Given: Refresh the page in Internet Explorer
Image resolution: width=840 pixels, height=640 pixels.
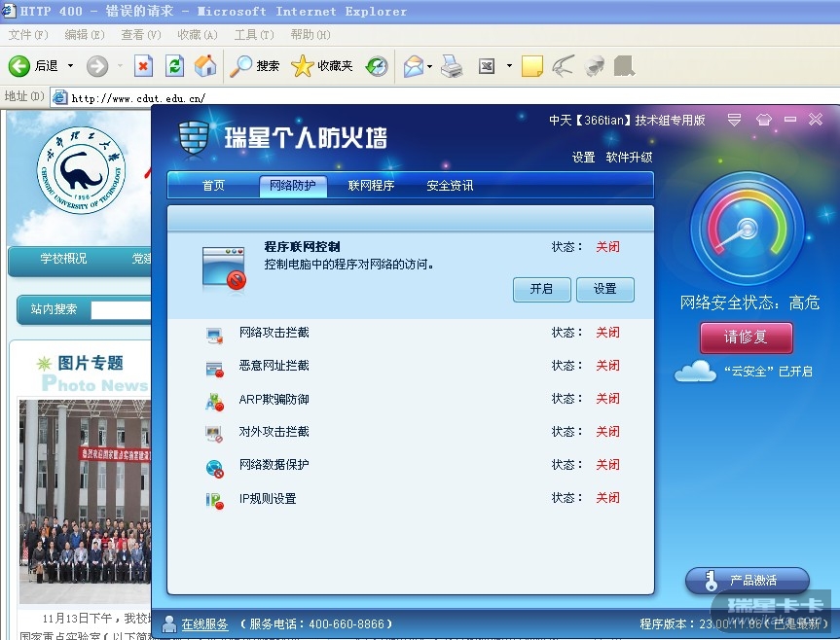Looking at the screenshot, I should 174,66.
